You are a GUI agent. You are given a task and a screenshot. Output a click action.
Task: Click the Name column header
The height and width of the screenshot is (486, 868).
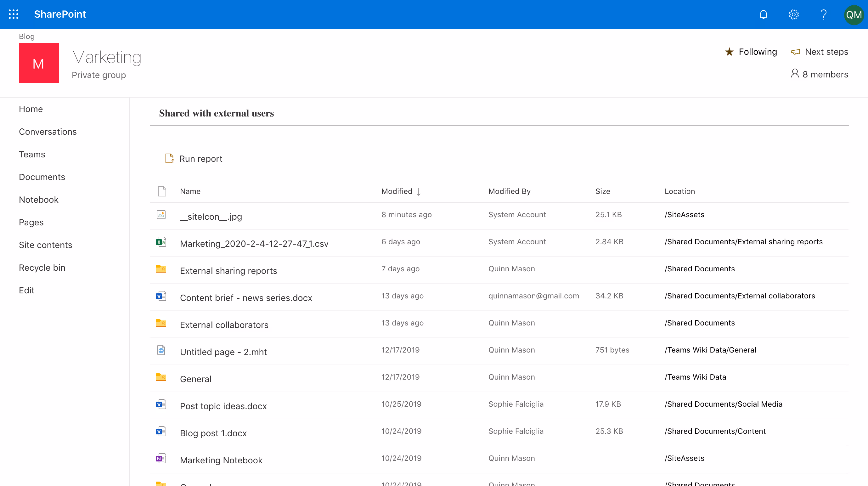(190, 191)
